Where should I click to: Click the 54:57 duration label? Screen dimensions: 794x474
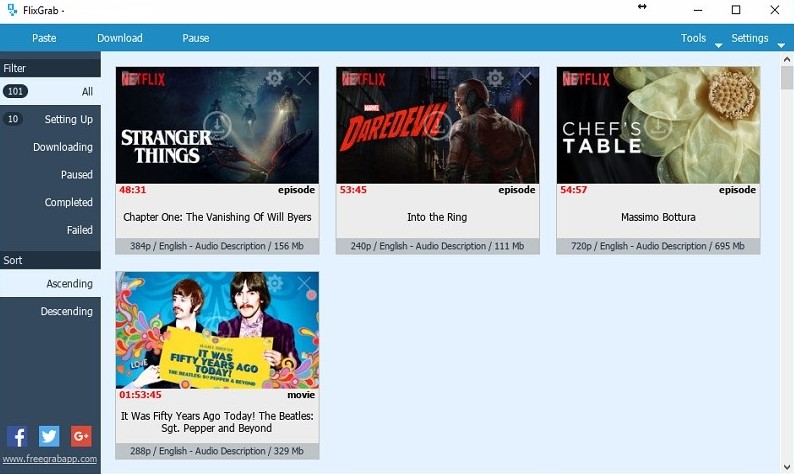pos(573,190)
